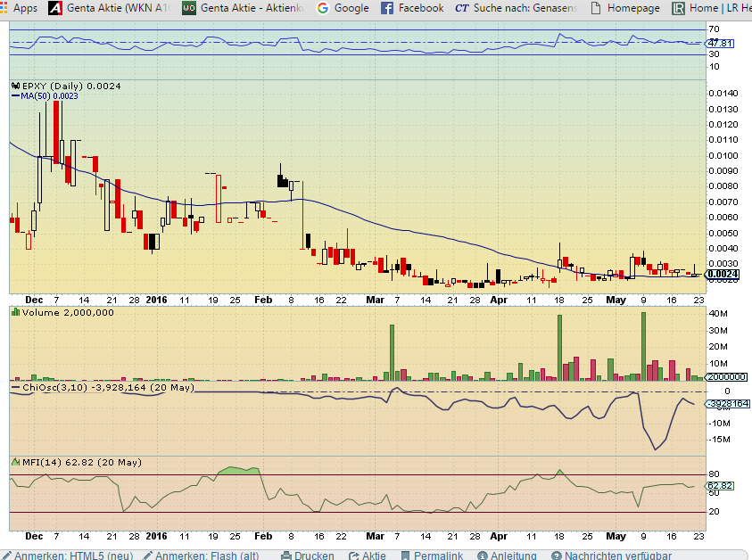Image resolution: width=752 pixels, height=560 pixels.
Task: Open the Google bookmark link
Action: [351, 8]
